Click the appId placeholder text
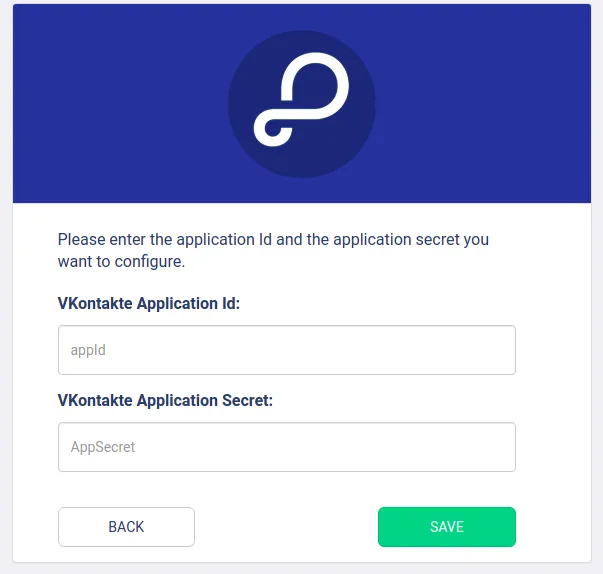Image resolution: width=603 pixels, height=574 pixels. (x=88, y=350)
